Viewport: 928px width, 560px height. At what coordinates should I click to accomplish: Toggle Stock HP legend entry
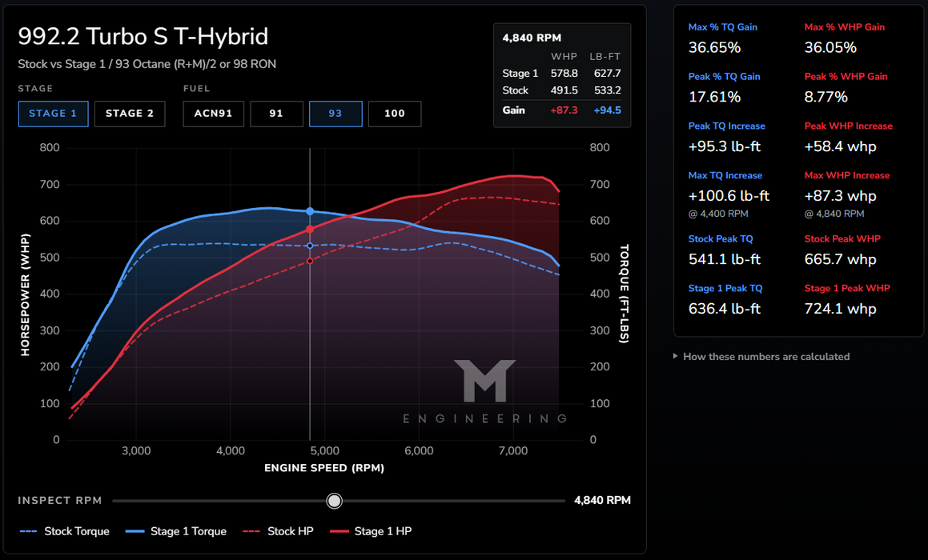click(278, 531)
